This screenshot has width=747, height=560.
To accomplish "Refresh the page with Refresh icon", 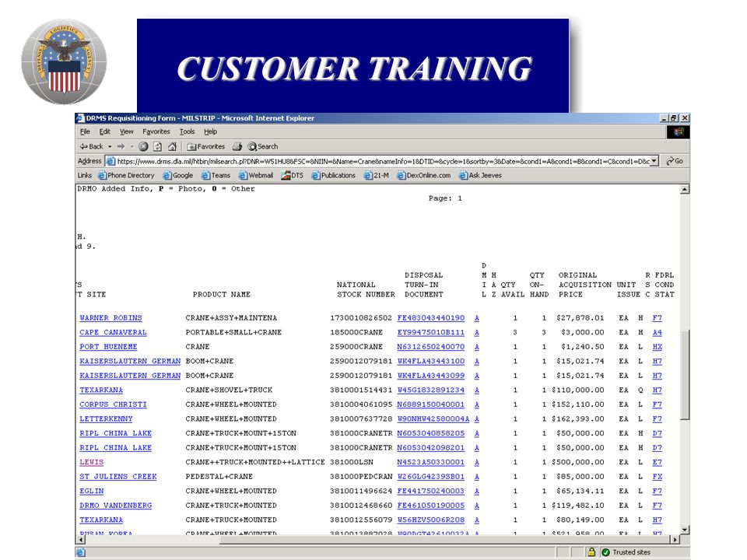I will click(158, 147).
